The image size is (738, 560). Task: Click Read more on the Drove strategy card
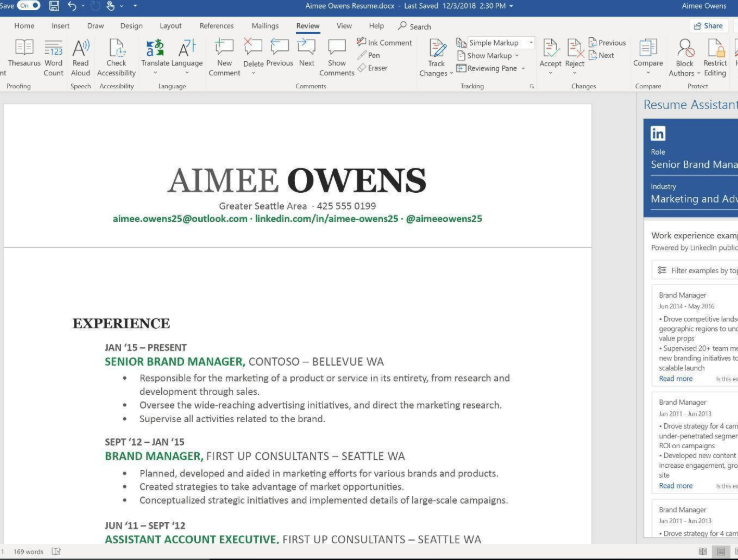click(x=675, y=486)
